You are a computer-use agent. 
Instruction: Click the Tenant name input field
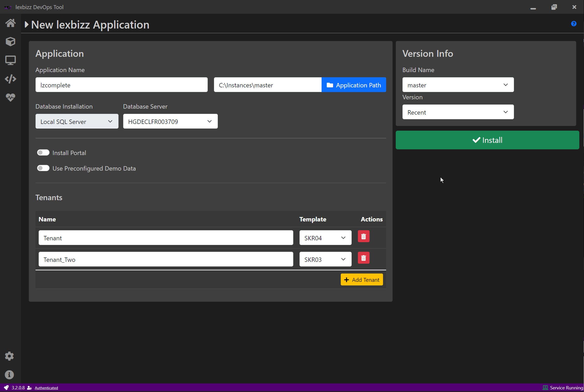(x=166, y=238)
